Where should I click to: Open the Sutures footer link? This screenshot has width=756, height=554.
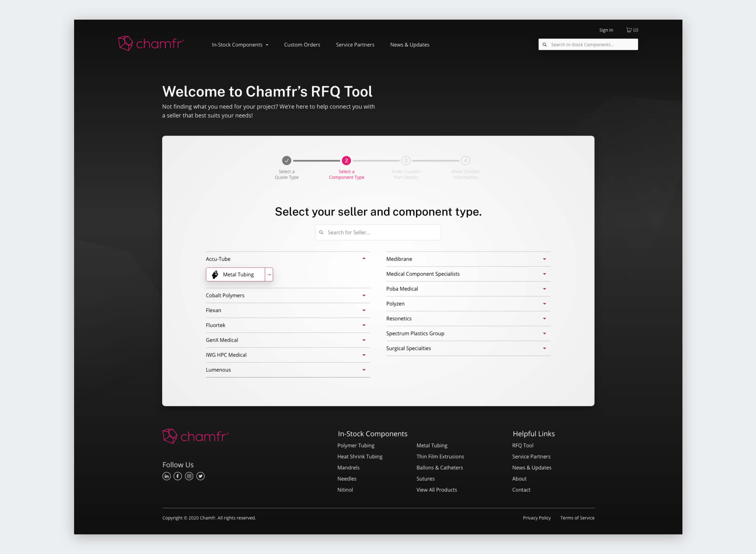coord(425,478)
